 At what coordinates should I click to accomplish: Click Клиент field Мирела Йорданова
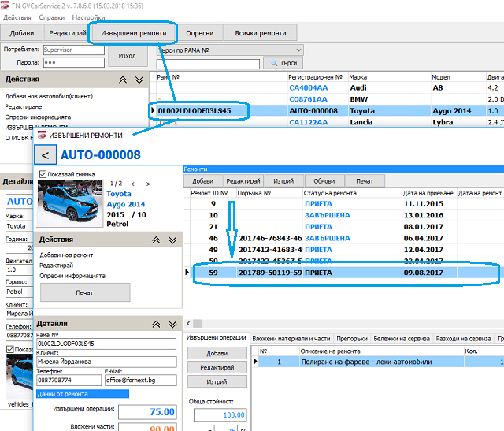click(106, 362)
